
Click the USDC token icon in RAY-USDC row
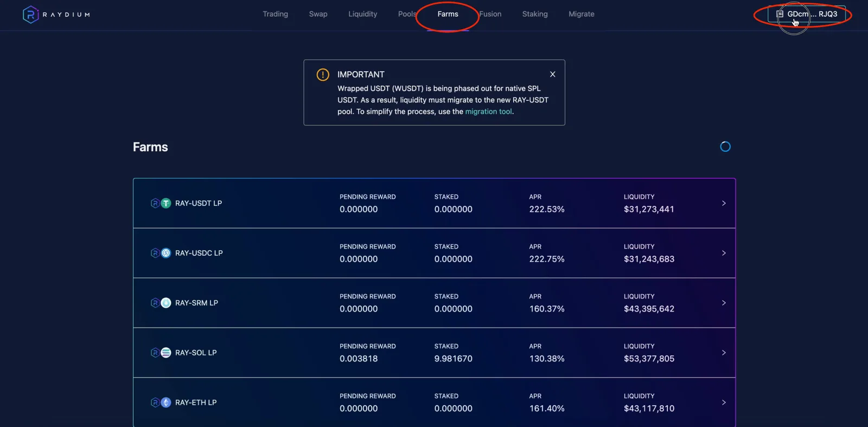166,253
